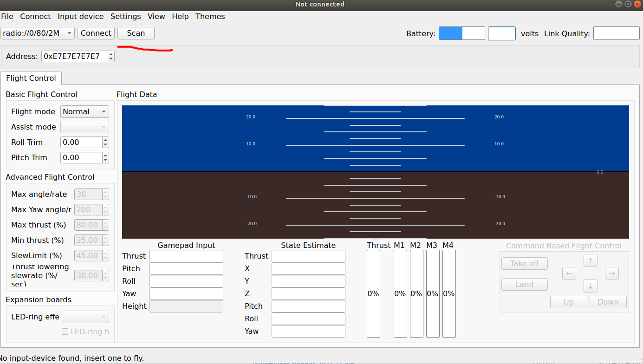Open the Connect menu
Screen dimensions: 643x364
click(x=35, y=16)
